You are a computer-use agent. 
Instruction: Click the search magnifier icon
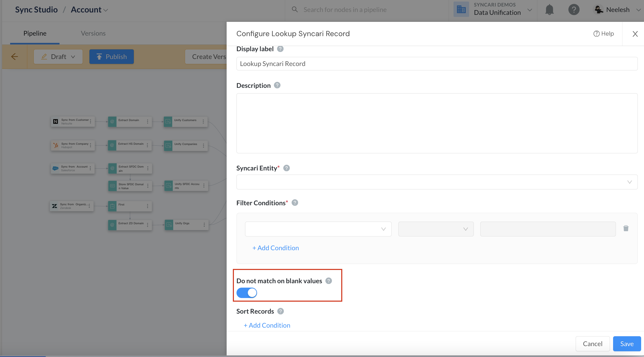click(295, 10)
